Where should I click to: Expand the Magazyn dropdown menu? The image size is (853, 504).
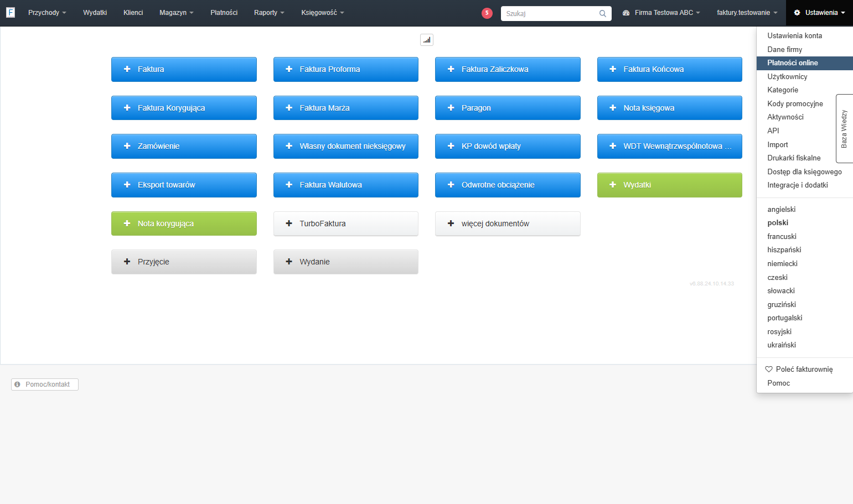177,13
